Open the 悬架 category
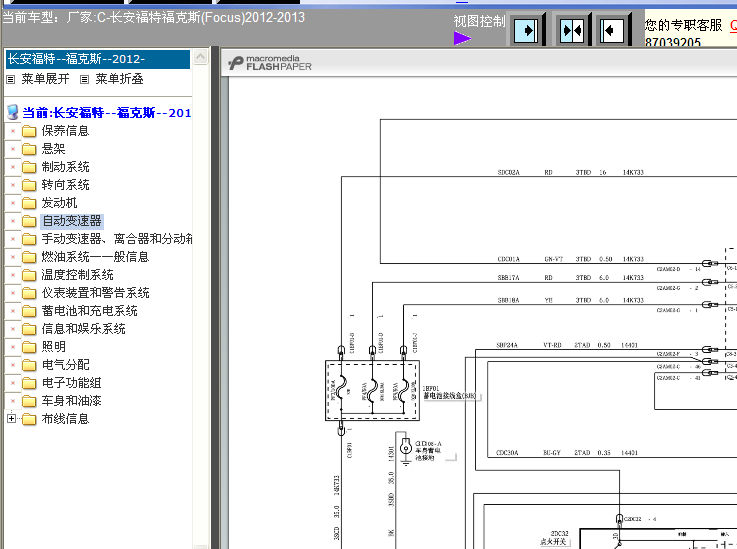Image resolution: width=737 pixels, height=549 pixels. (x=53, y=149)
